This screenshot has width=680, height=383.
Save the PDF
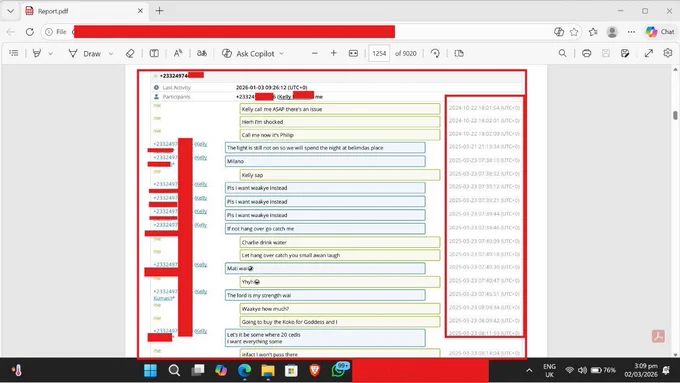point(606,53)
